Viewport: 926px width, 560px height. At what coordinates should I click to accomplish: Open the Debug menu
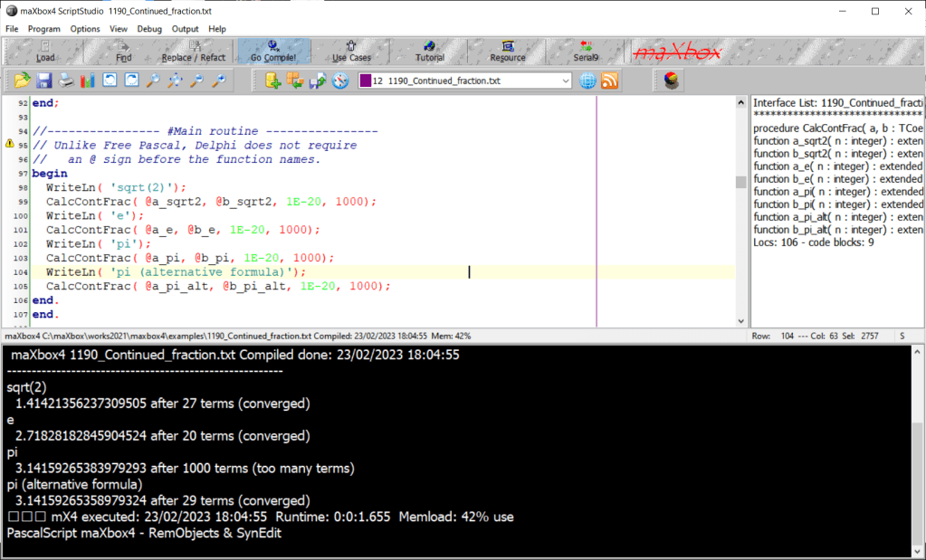(x=149, y=29)
